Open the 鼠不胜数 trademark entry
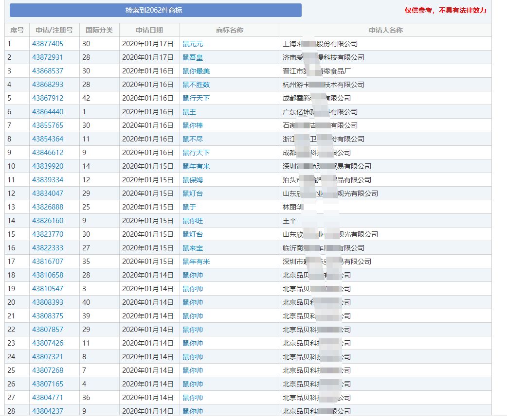The width and height of the screenshot is (507, 420). 196,85
